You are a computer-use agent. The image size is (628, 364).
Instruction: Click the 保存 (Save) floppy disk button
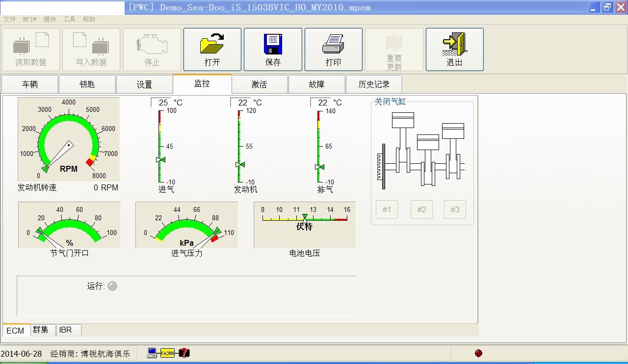click(x=273, y=50)
